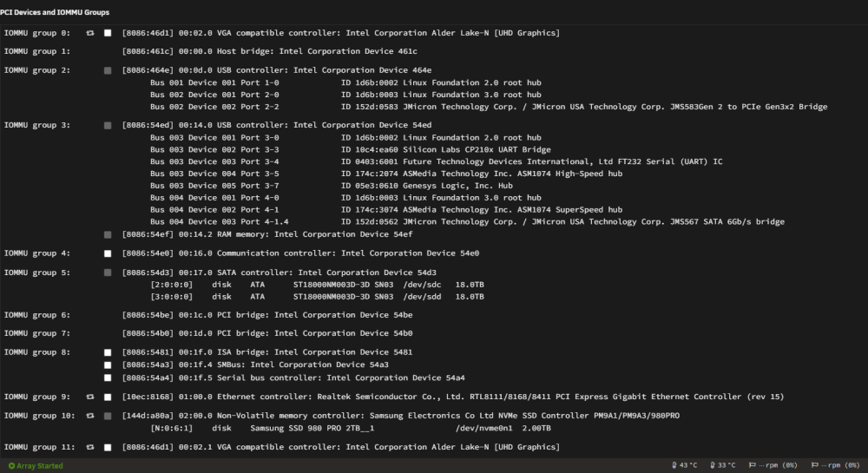
Task: Click the Array Started status icon
Action: (x=11, y=466)
